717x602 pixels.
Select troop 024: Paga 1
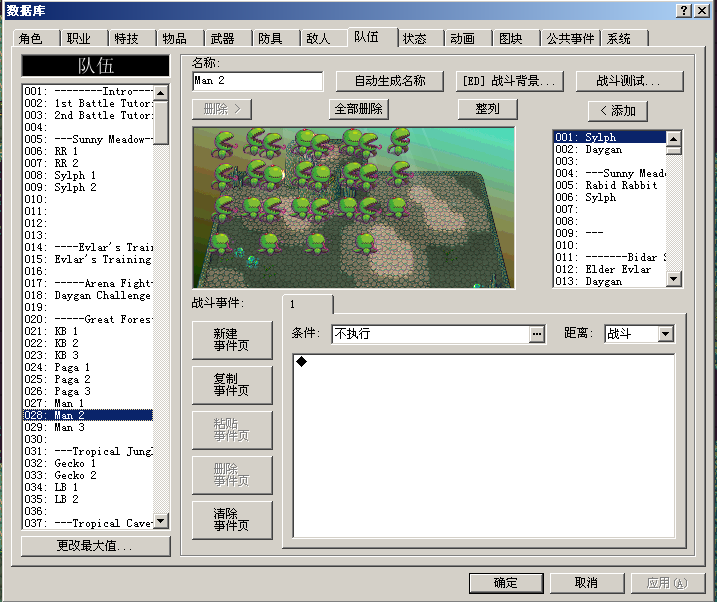[88, 367]
